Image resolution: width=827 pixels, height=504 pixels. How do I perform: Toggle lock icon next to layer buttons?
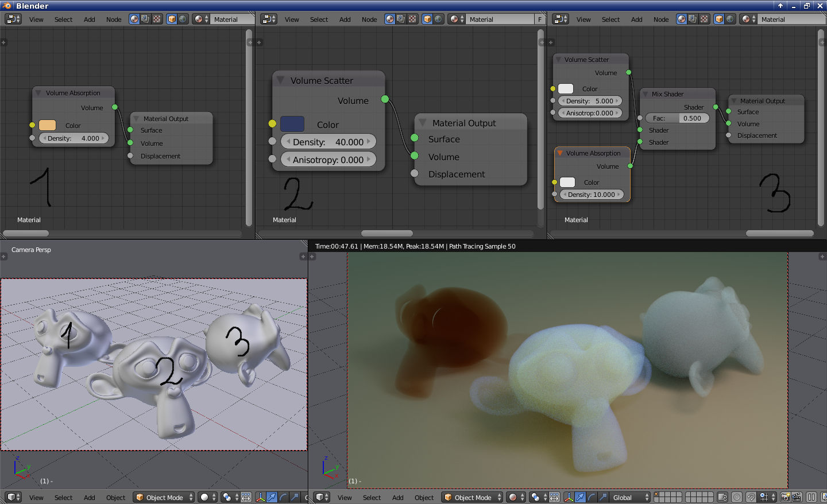[x=722, y=497]
